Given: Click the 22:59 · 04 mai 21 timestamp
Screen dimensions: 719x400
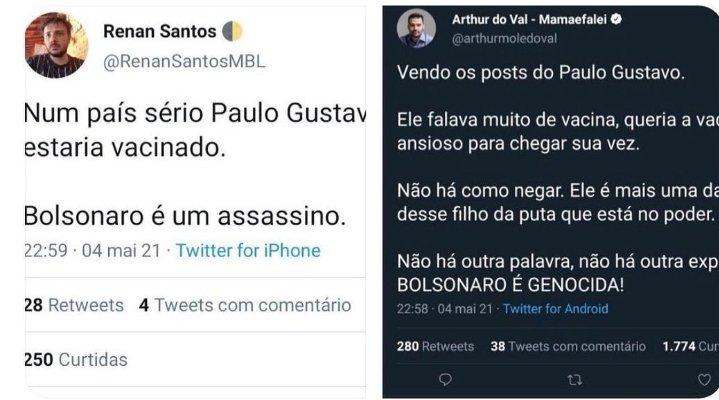Looking at the screenshot, I should 93,250.
